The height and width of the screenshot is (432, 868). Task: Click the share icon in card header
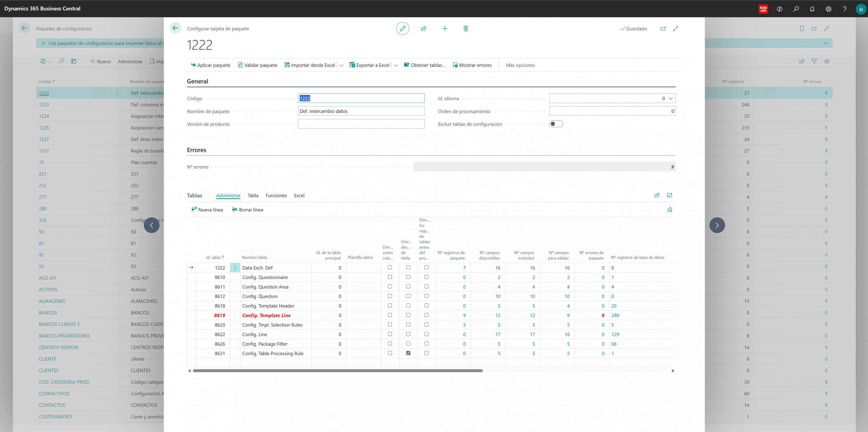click(423, 28)
